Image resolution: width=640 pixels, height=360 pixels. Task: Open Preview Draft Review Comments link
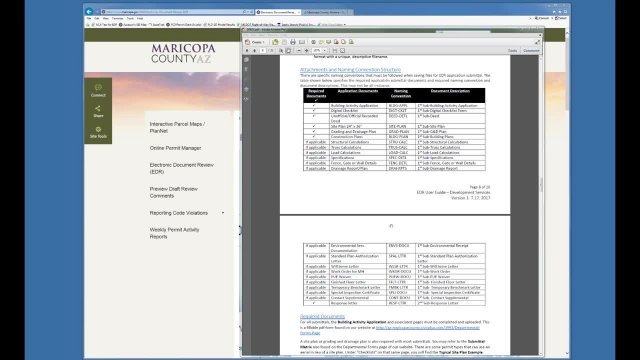173,192
